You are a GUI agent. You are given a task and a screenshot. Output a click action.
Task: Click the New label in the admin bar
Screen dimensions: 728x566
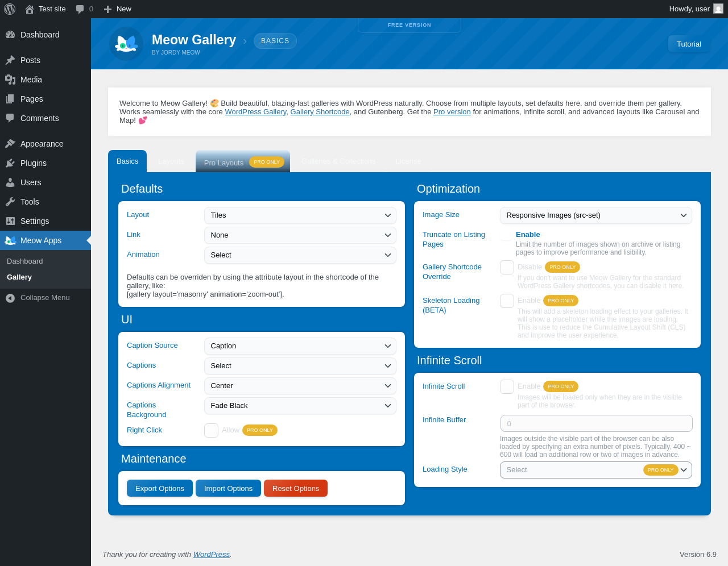124,9
